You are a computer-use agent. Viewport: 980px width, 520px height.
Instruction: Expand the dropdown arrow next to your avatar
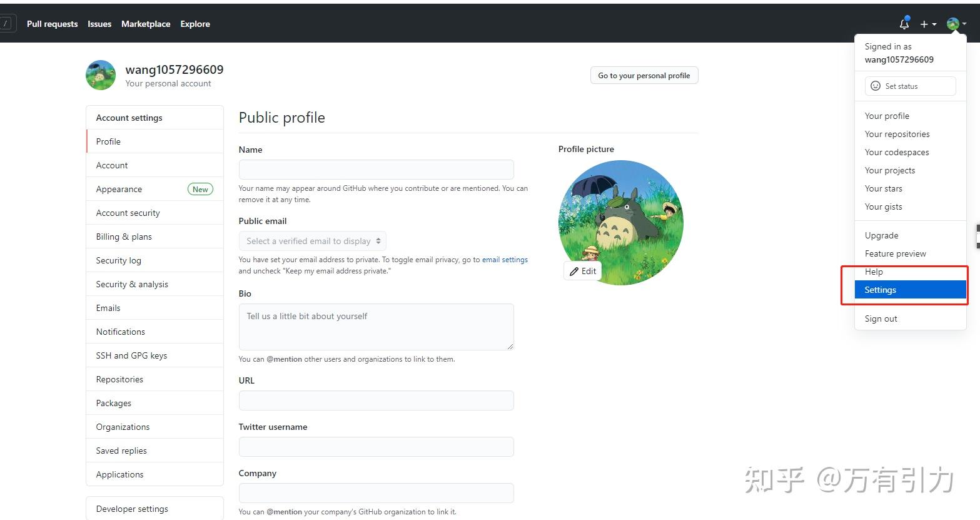[965, 24]
